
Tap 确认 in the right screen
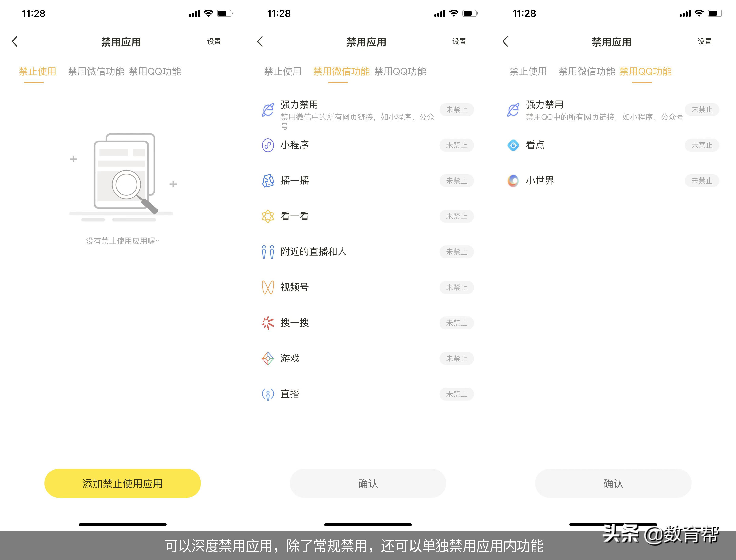(613, 483)
